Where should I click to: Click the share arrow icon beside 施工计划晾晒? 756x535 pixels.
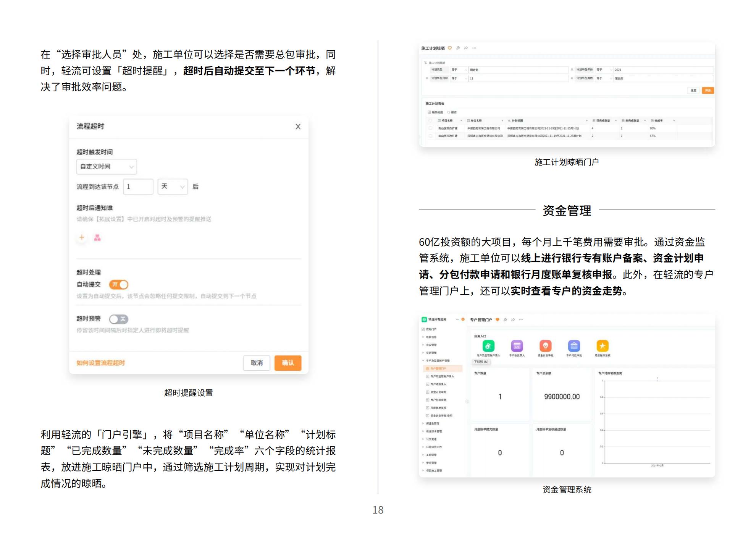[466, 48]
